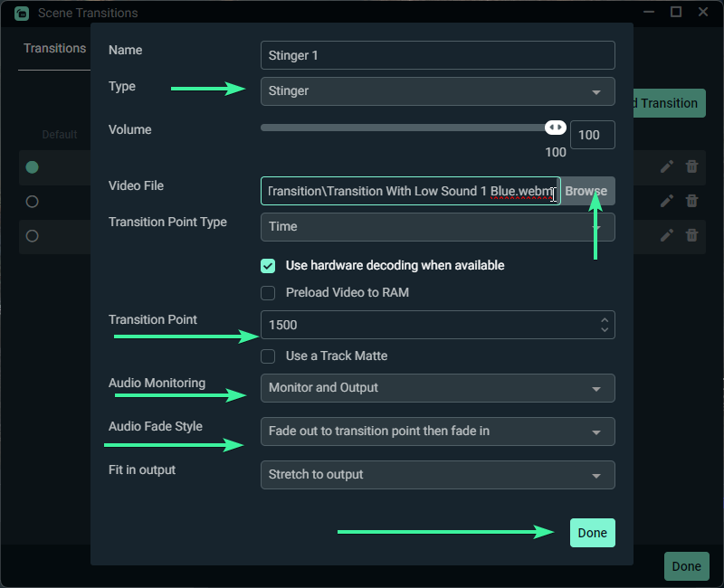The height and width of the screenshot is (588, 724).
Task: Maximize the Scene Transitions window
Action: (676, 12)
